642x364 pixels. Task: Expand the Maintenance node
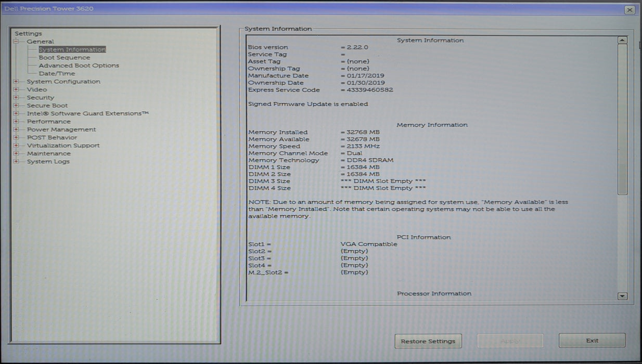point(16,153)
